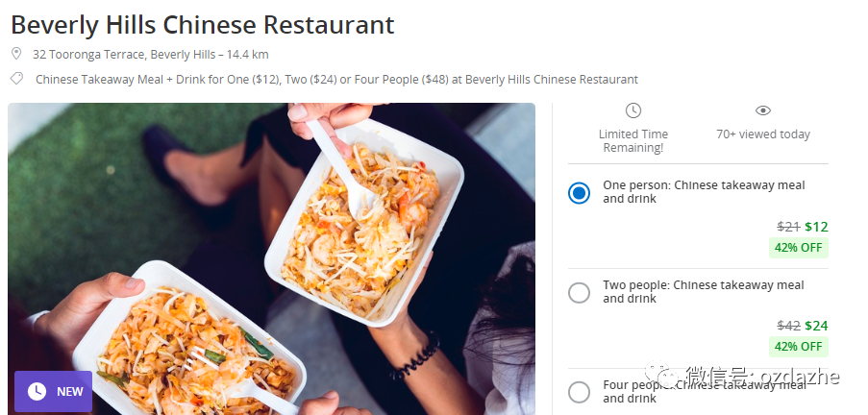Open the 32 Tooronga Terrace address link
868x415 pixels.
151,54
